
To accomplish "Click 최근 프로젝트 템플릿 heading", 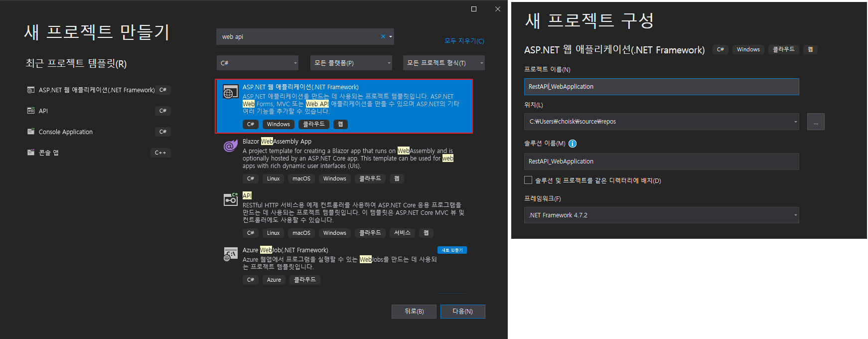I will pyautogui.click(x=76, y=63).
